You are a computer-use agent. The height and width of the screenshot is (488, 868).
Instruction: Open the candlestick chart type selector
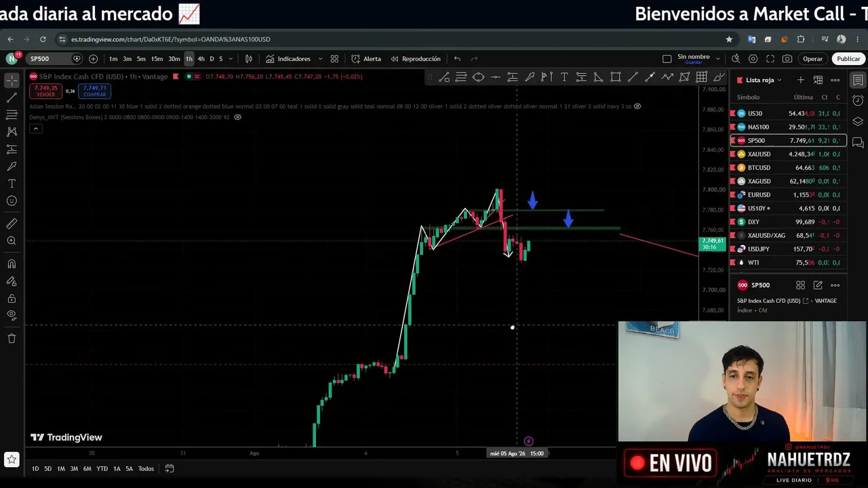(x=249, y=59)
